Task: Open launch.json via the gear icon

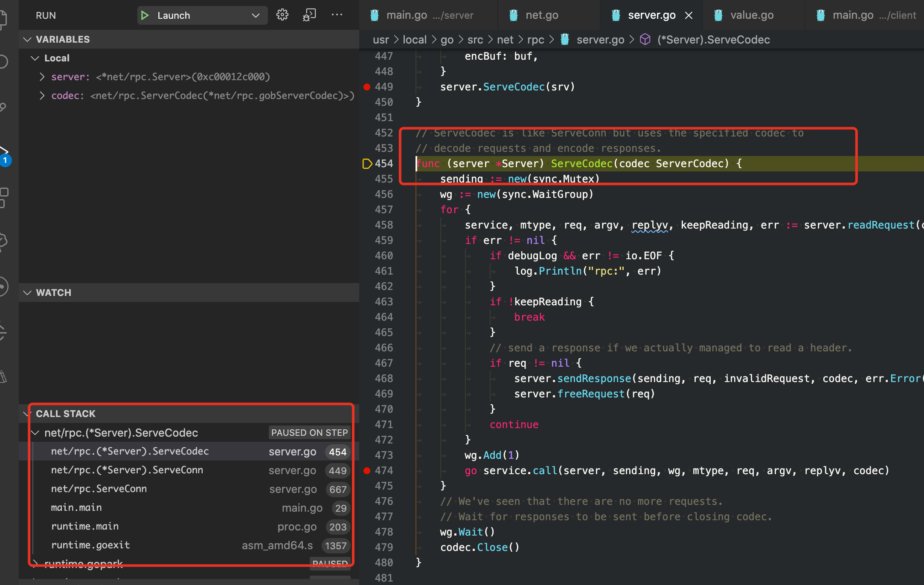Action: click(x=282, y=15)
